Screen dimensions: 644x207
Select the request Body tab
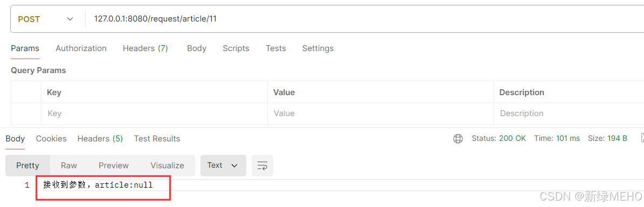[197, 48]
